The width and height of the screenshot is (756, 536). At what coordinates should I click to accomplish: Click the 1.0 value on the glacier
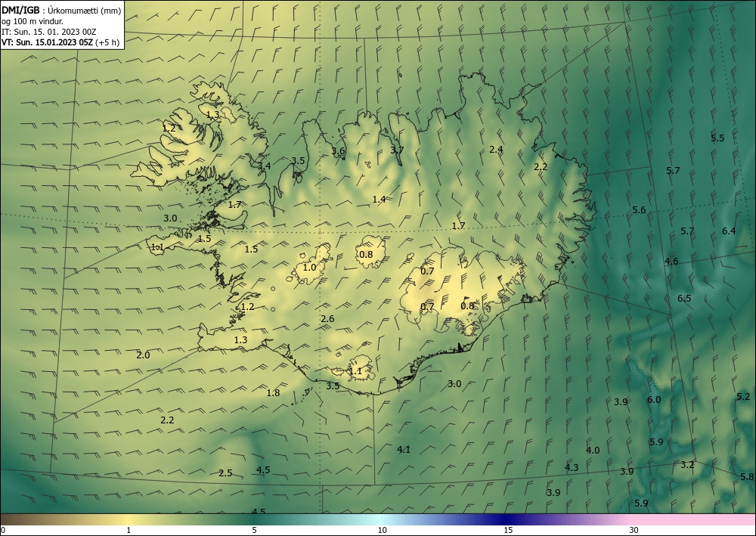tap(309, 267)
